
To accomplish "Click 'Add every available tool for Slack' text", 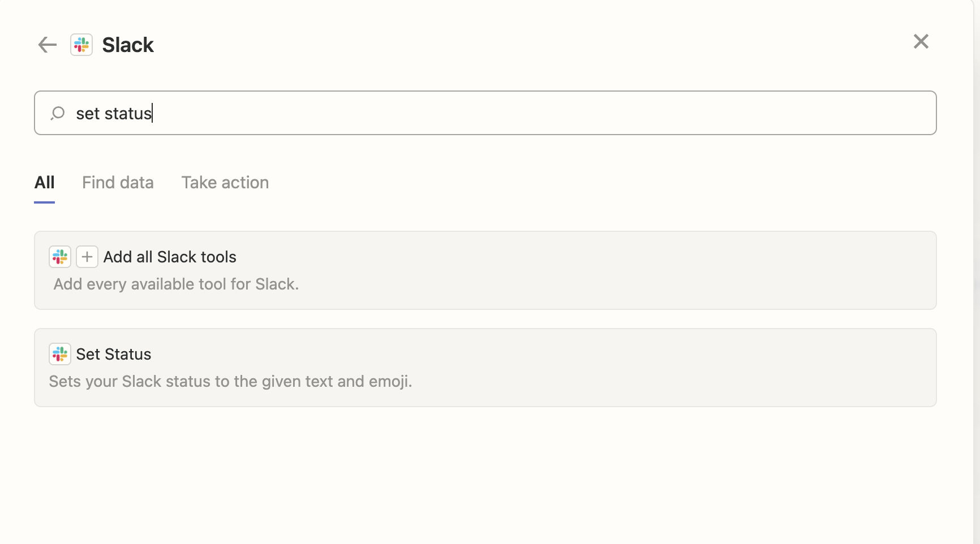I will pos(176,284).
